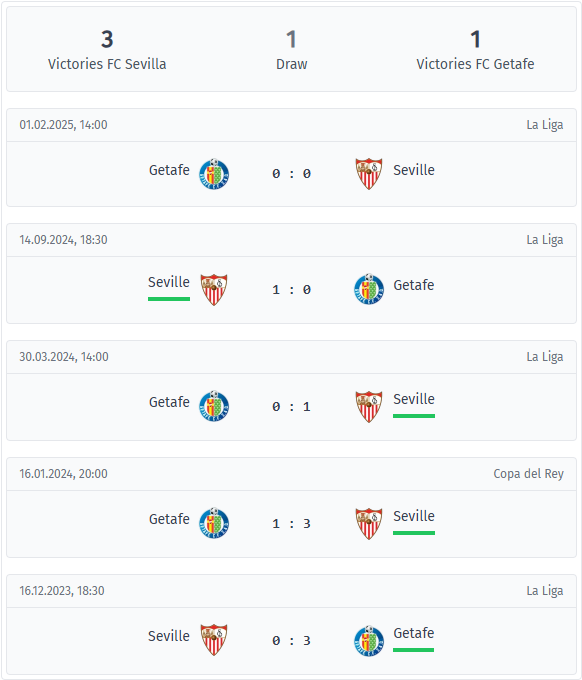Open the 1 : 3 score result

click(291, 524)
